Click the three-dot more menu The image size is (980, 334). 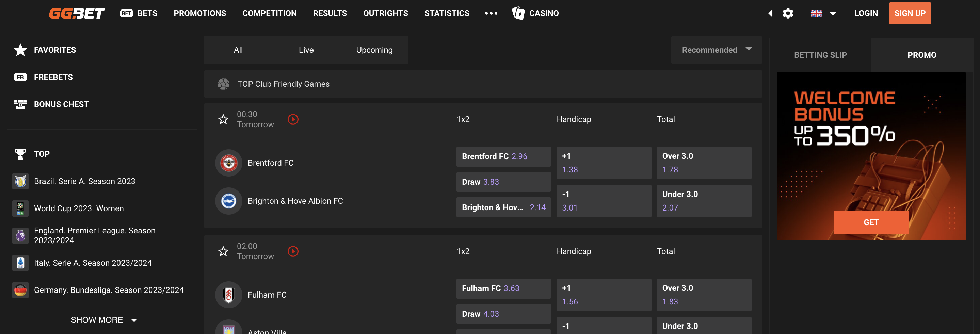click(491, 13)
